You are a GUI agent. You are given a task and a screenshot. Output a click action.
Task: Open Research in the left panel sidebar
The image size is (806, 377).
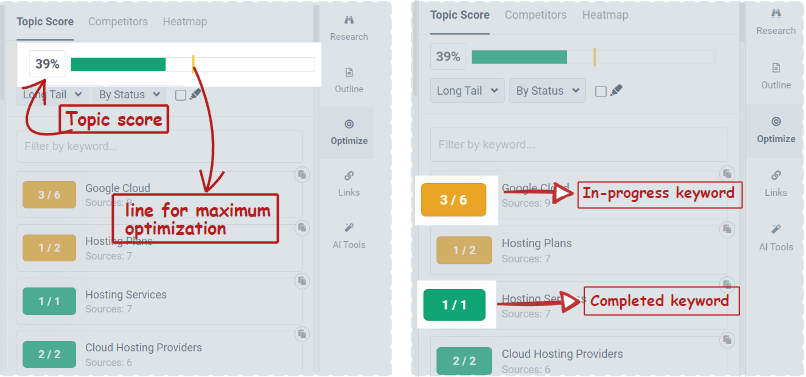click(x=349, y=29)
